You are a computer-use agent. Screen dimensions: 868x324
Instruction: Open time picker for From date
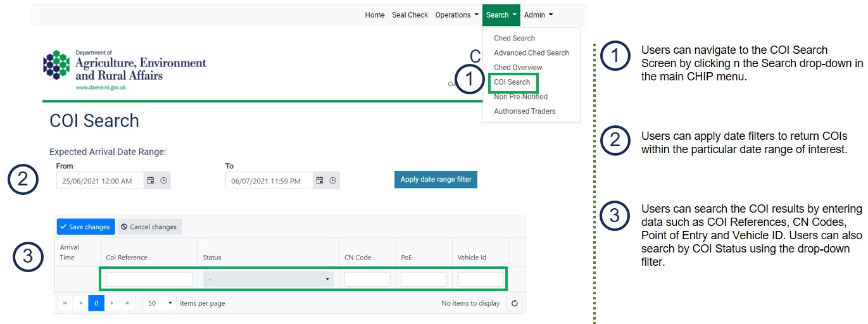164,181
